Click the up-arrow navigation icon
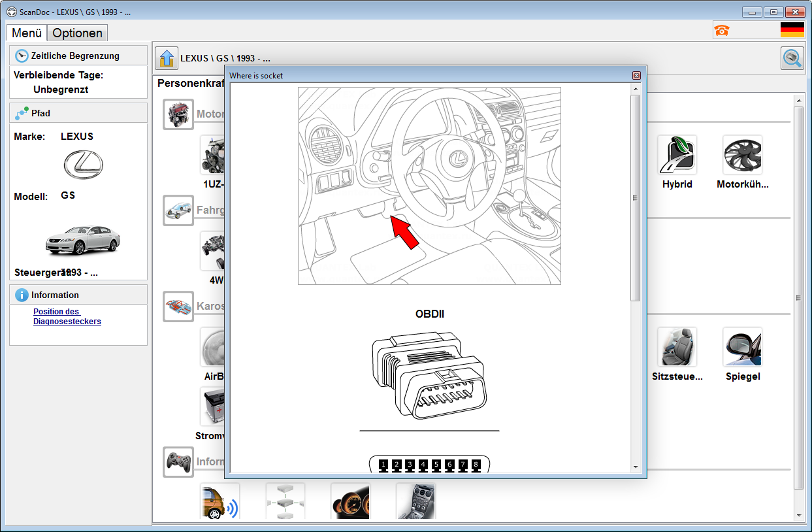 (167, 58)
